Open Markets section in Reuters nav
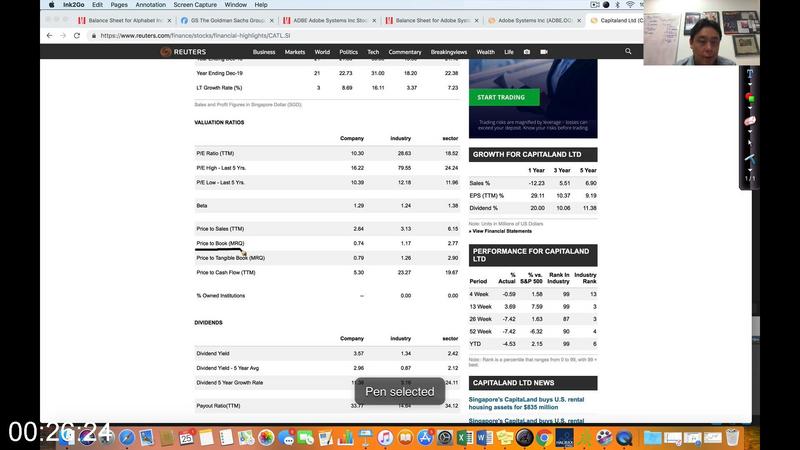The image size is (800, 450). 295,52
